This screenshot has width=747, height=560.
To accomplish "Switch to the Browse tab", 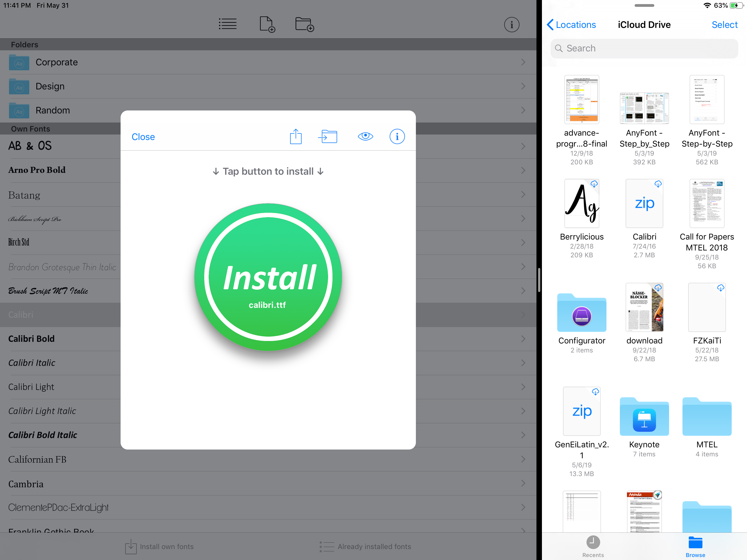I will tap(695, 546).
